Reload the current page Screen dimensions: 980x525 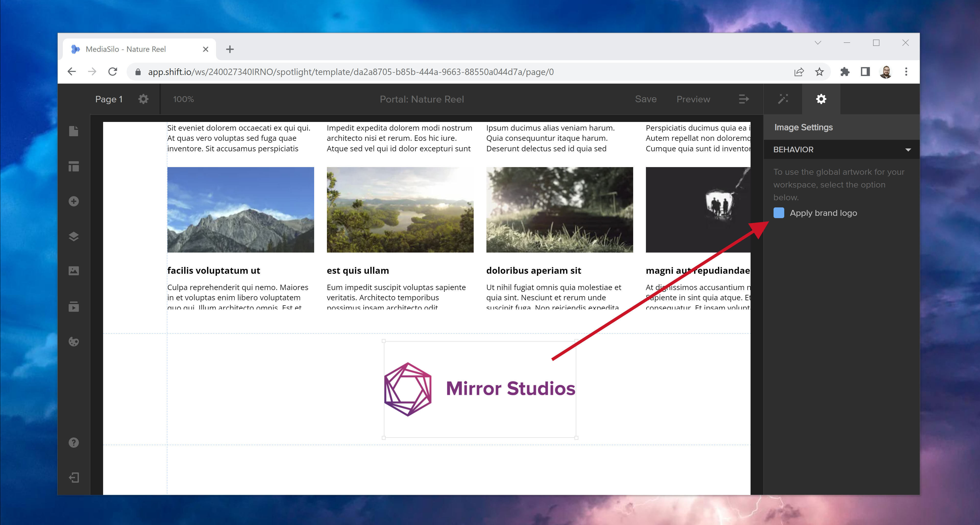pyautogui.click(x=113, y=72)
